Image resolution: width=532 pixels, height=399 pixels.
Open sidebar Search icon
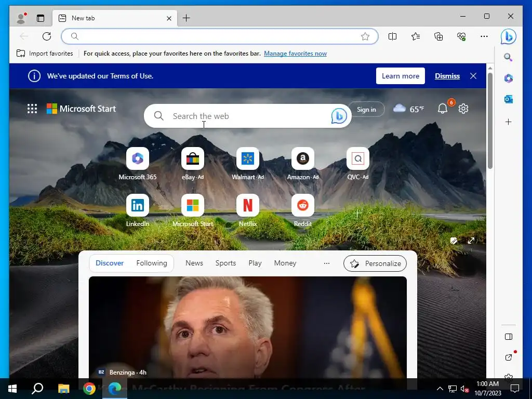tap(508, 57)
